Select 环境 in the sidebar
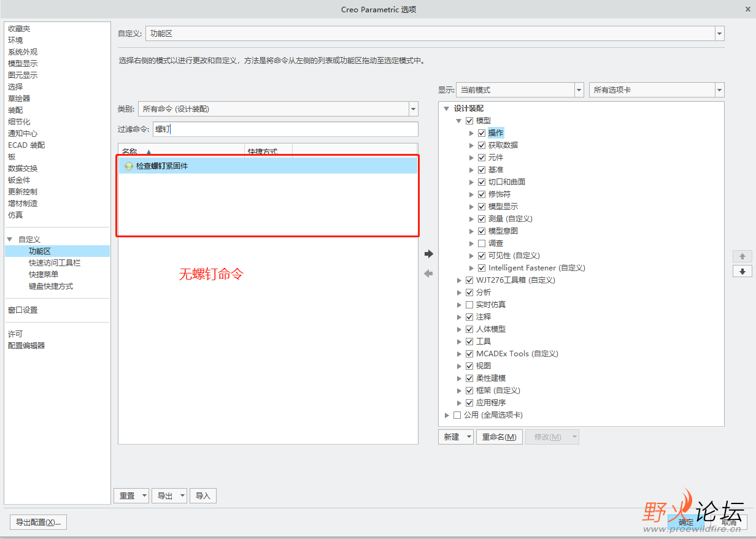 [x=15, y=40]
